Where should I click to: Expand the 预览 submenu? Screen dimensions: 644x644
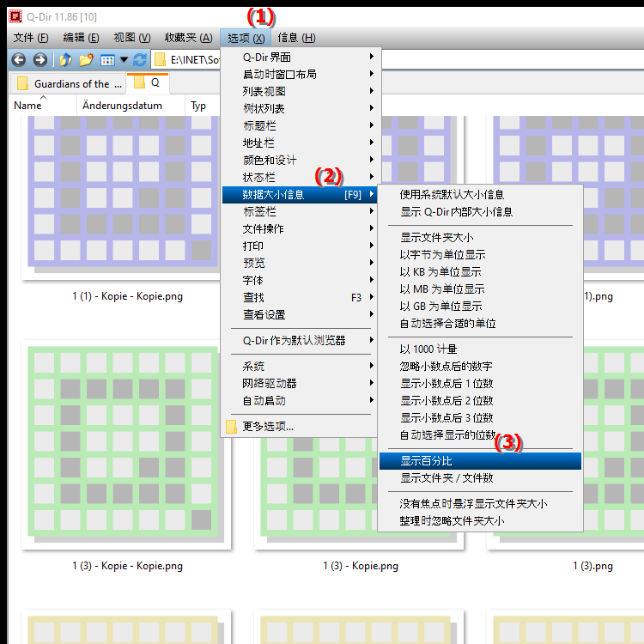300,263
